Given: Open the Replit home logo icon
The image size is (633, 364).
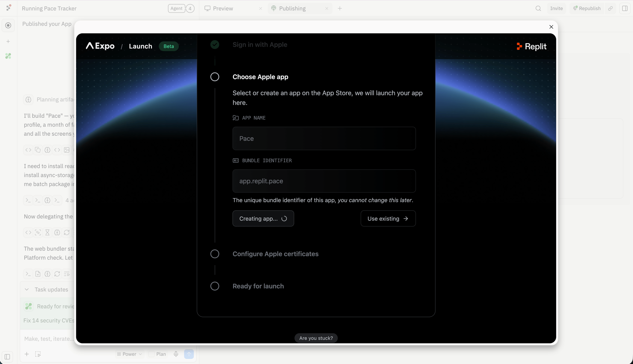Looking at the screenshot, I should [x=8, y=8].
